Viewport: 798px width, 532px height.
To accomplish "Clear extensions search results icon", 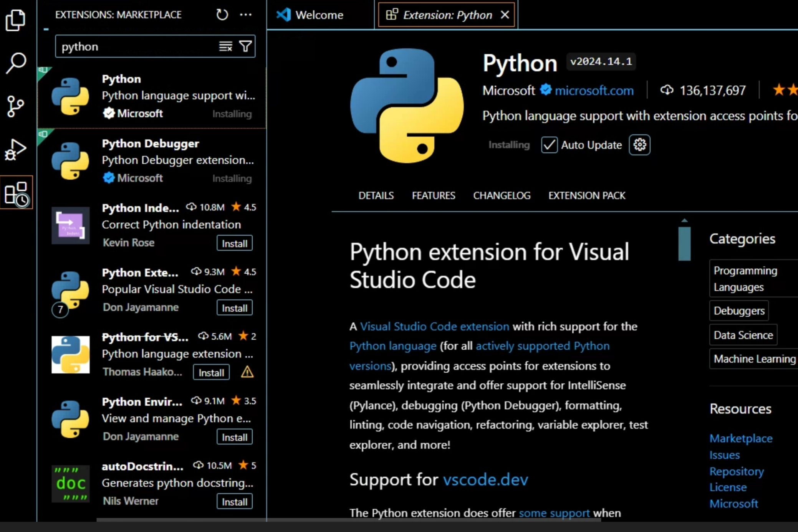I will (x=225, y=46).
